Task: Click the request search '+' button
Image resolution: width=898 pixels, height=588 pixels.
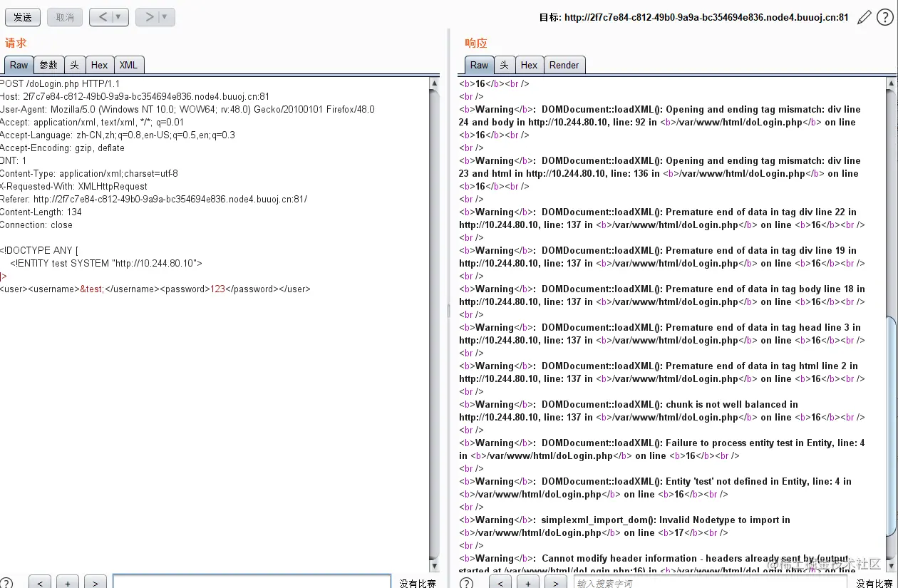Action: 68,583
